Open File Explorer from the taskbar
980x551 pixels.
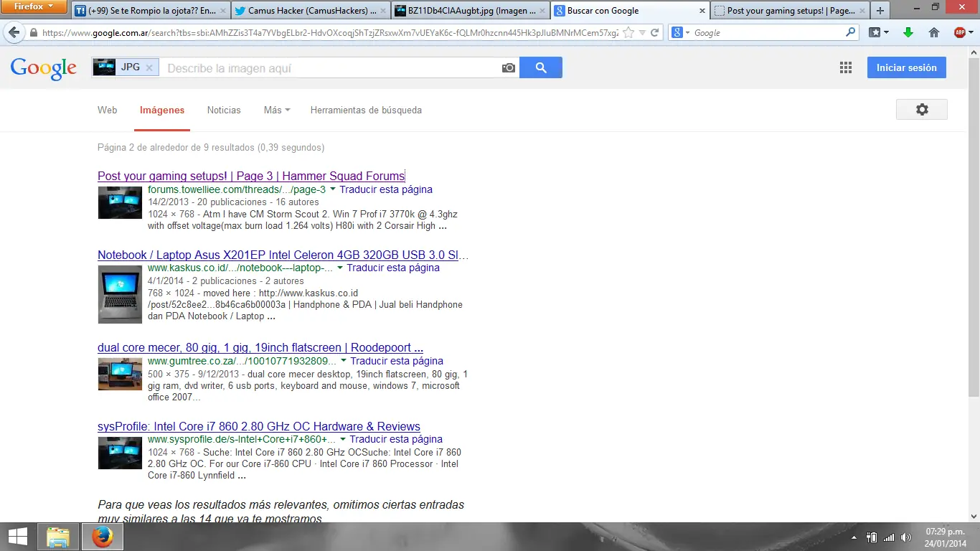click(x=58, y=537)
